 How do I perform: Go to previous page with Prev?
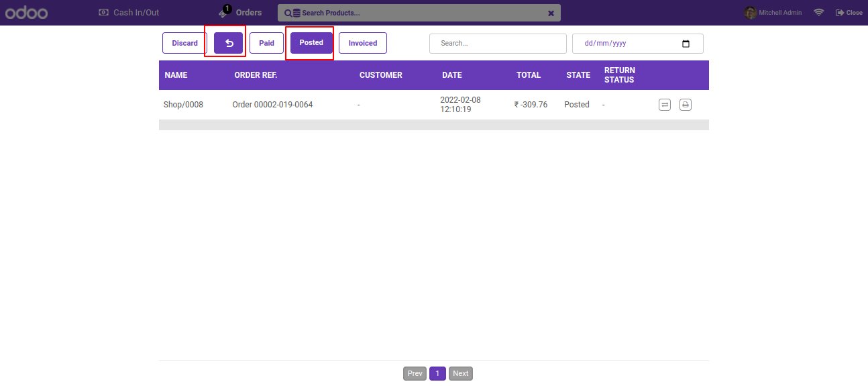[x=415, y=373]
